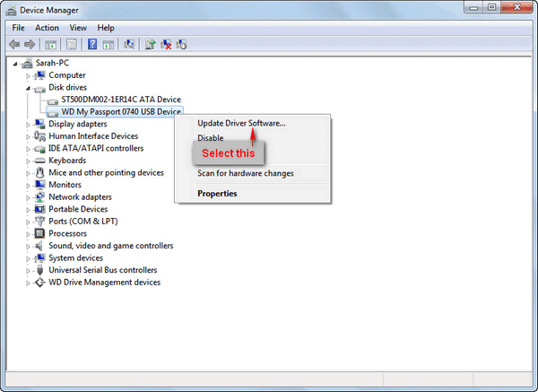Expand the Portable Devices arrow
This screenshot has width=538, height=392.
coord(28,210)
